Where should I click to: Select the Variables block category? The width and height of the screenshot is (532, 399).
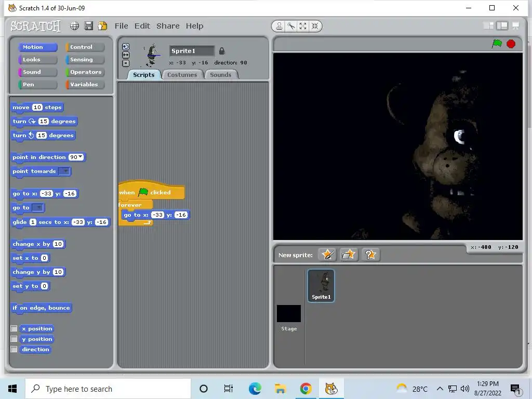[x=85, y=85]
